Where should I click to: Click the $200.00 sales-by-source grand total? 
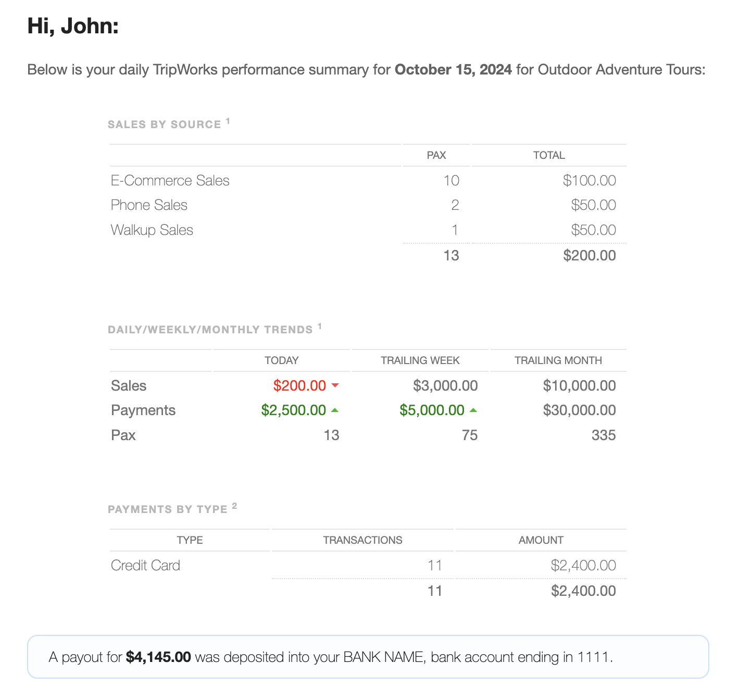(x=589, y=255)
